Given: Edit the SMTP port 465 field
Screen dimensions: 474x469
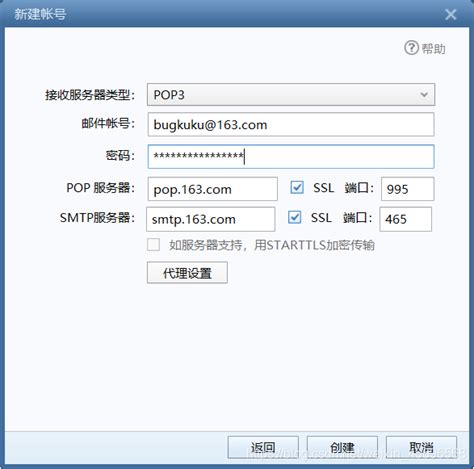Looking at the screenshot, I should click(405, 219).
